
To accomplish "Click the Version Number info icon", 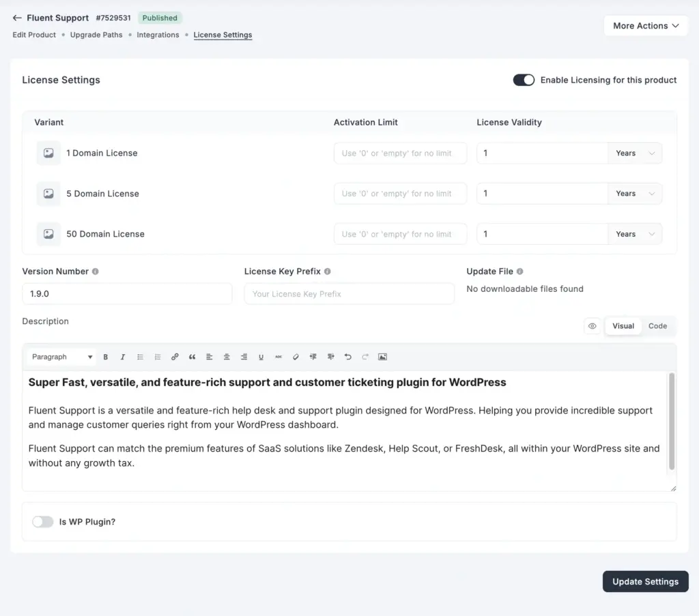I will click(96, 272).
